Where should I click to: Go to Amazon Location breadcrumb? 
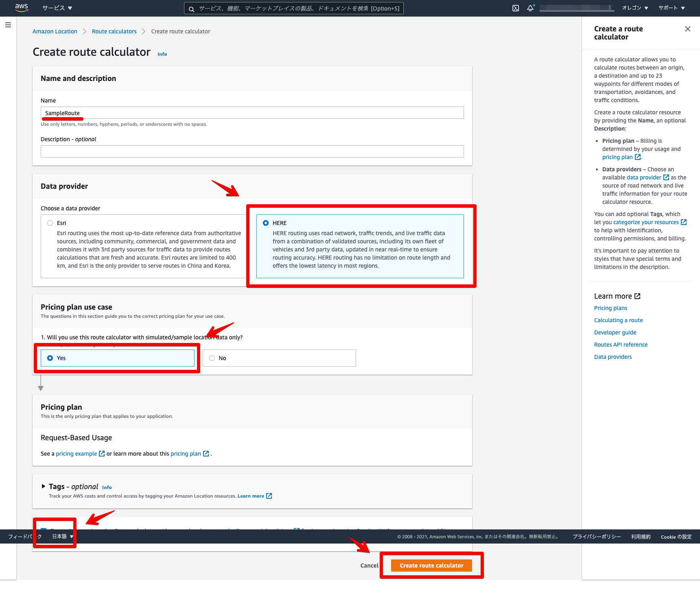(x=55, y=31)
